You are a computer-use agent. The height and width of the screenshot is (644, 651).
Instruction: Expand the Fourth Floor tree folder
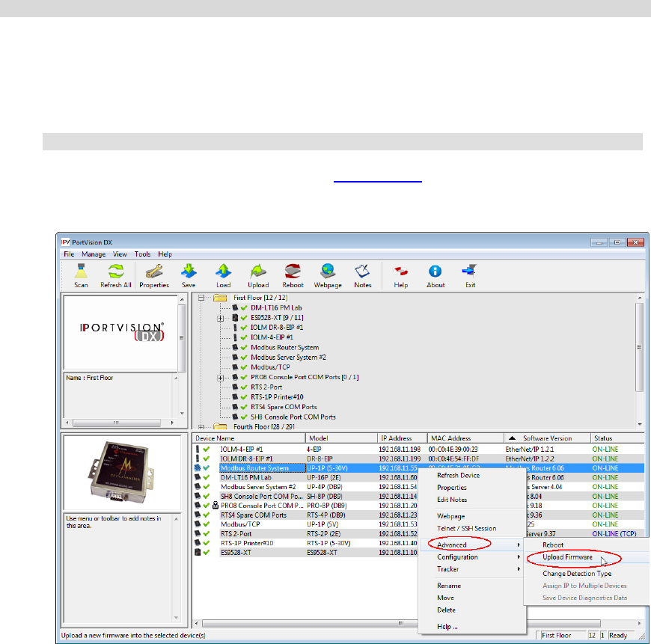[x=201, y=426]
